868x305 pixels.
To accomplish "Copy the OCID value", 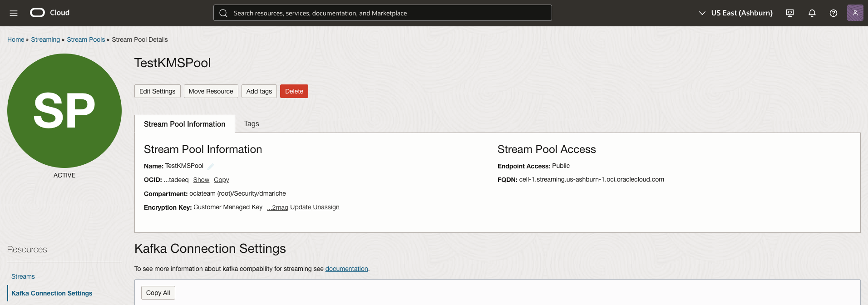I will point(222,180).
